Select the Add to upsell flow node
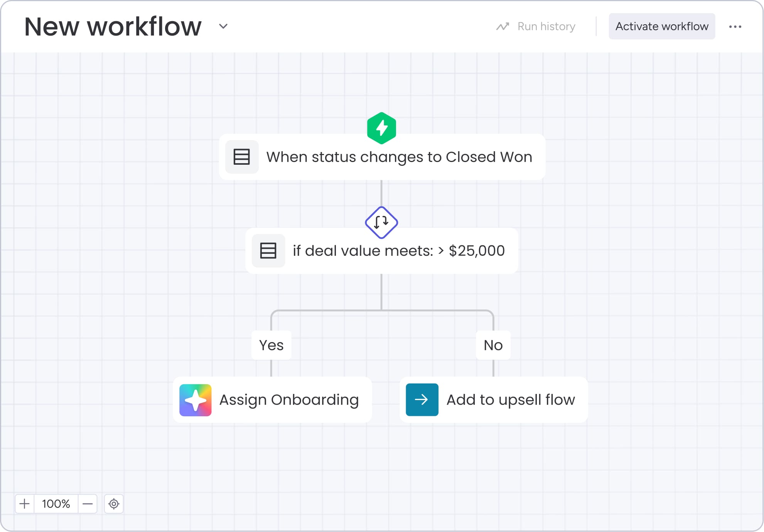 [x=510, y=400]
